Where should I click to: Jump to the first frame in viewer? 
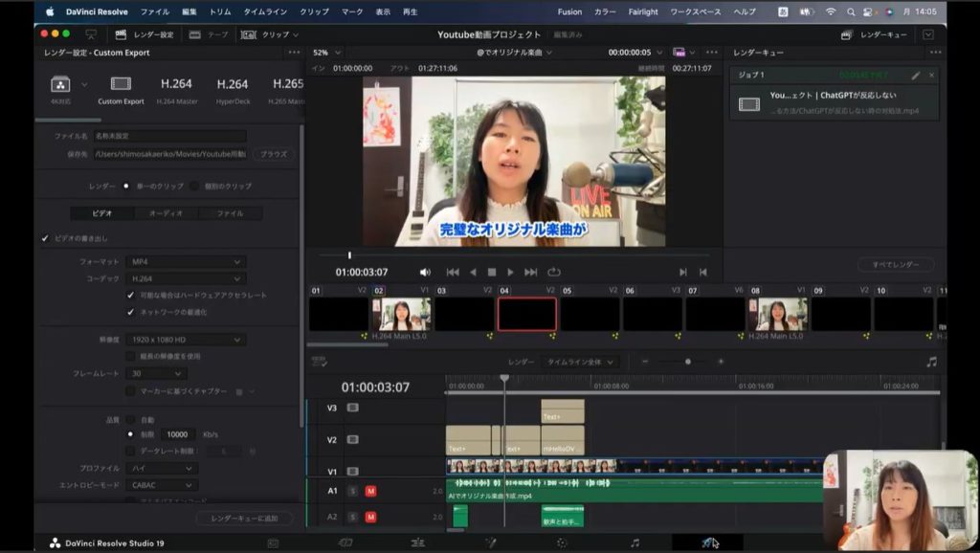click(452, 273)
